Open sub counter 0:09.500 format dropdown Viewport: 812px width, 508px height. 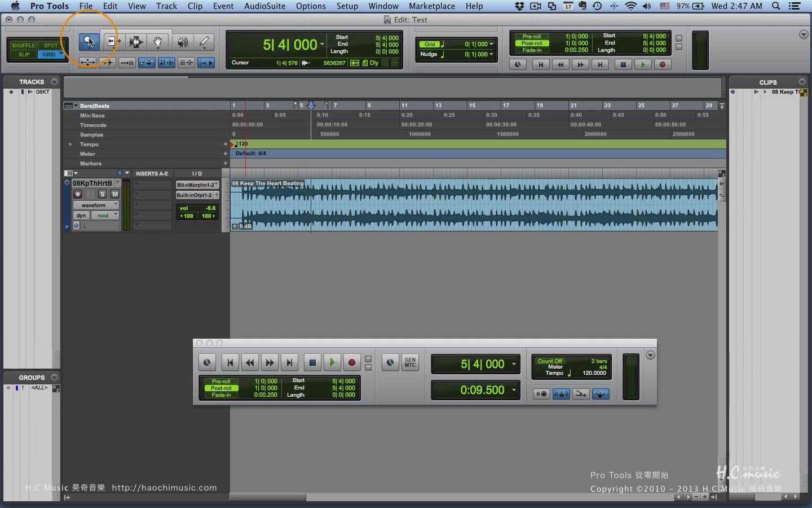click(x=514, y=390)
